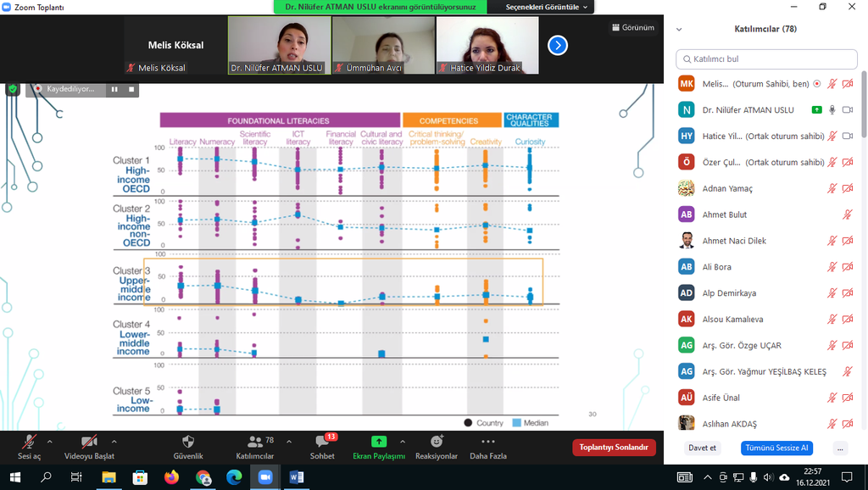Viewport: 868px width, 490px height.
Task: Collapse the Katılımcılar panel chevron
Action: 679,29
